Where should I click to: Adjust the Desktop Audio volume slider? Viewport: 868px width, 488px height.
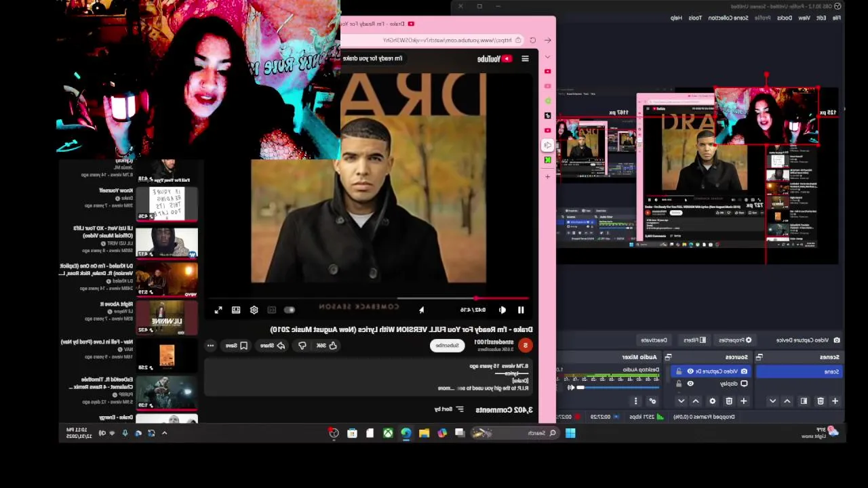617,388
